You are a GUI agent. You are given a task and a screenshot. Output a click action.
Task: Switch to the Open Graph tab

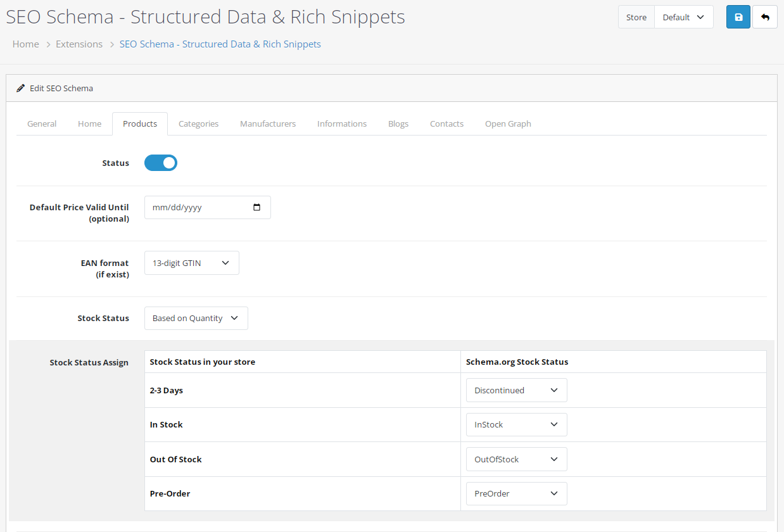[x=508, y=123]
